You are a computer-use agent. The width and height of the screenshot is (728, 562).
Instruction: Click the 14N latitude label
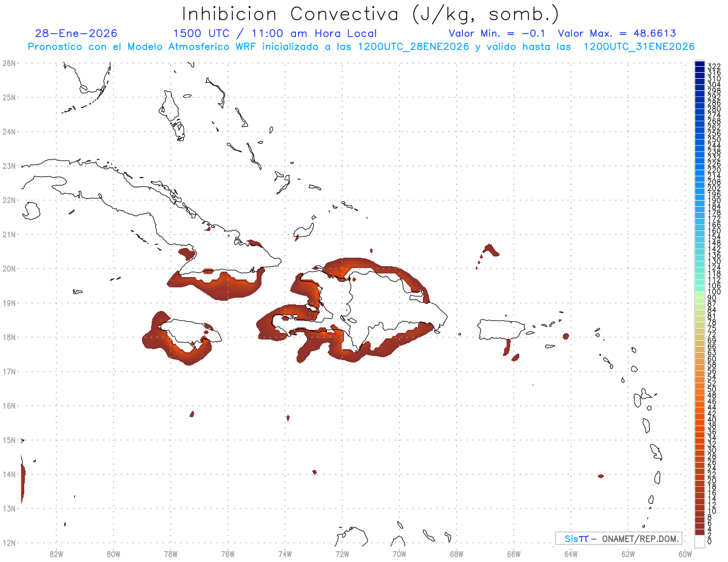(x=8, y=474)
